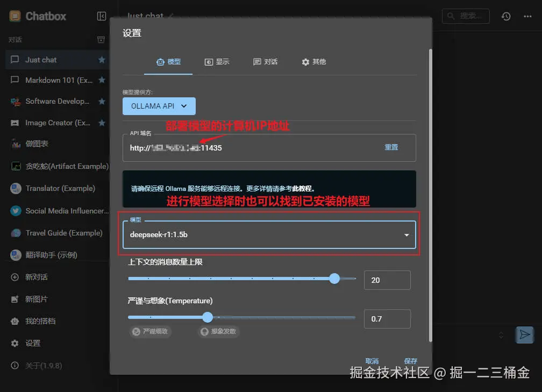Image resolution: width=542 pixels, height=392 pixels.
Task: Select the 想象发散 preset chip
Action: pos(219,331)
